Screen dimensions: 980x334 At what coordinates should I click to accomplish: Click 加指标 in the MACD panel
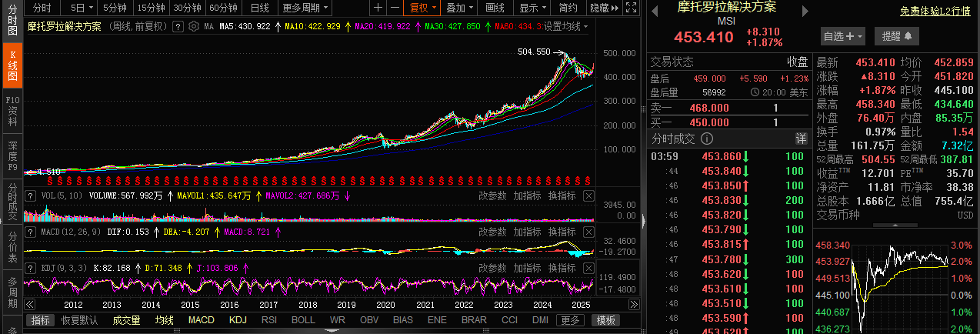click(x=527, y=231)
